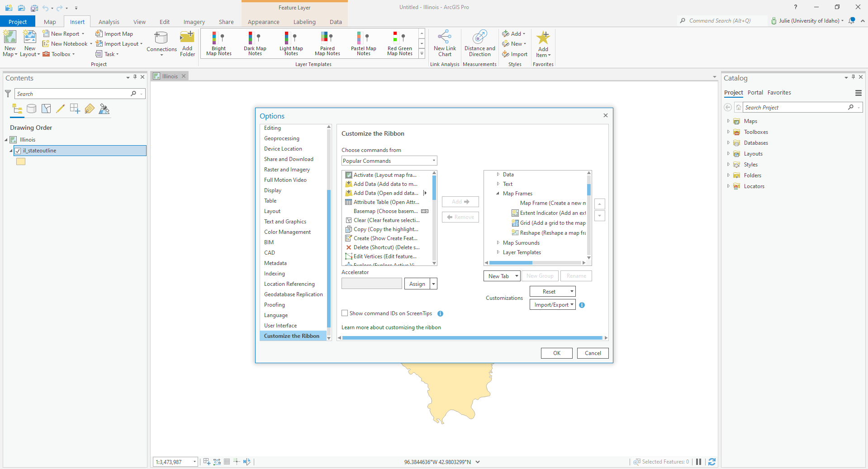Switch to the Analysis ribbon tab
The image size is (868, 469).
[x=109, y=21]
